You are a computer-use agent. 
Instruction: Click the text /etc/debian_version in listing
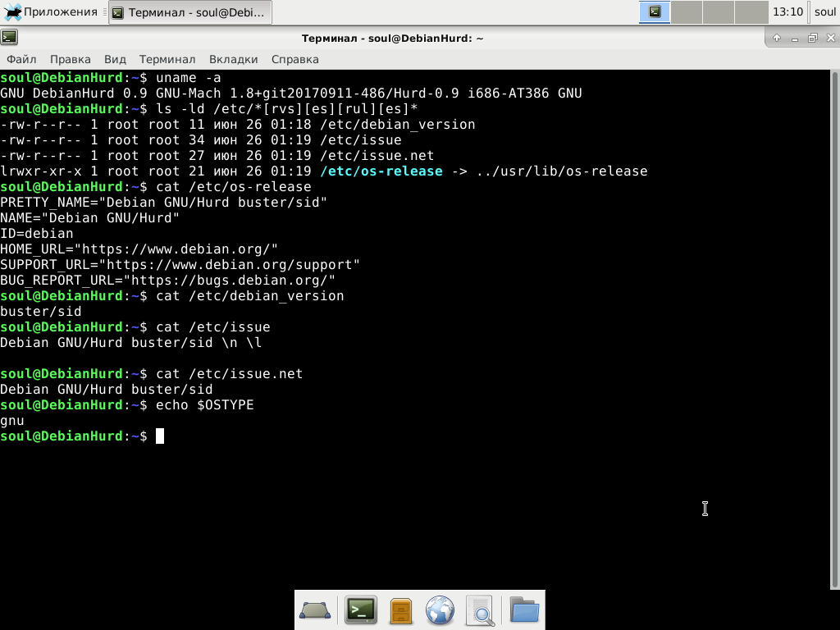398,125
